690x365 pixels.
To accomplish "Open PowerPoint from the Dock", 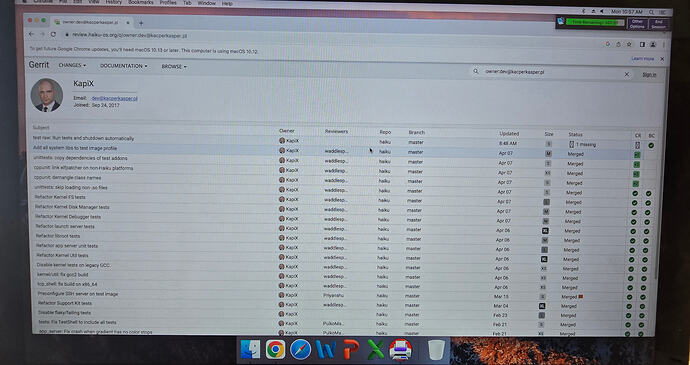I will click(351, 350).
